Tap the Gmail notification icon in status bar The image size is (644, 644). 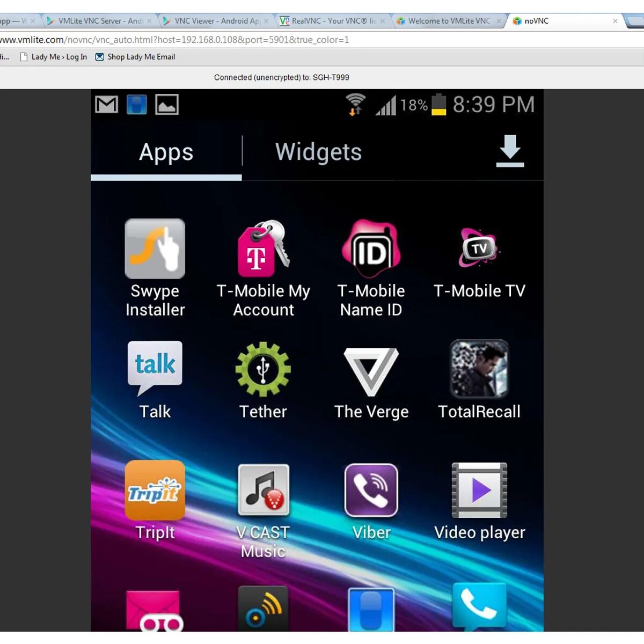[106, 104]
